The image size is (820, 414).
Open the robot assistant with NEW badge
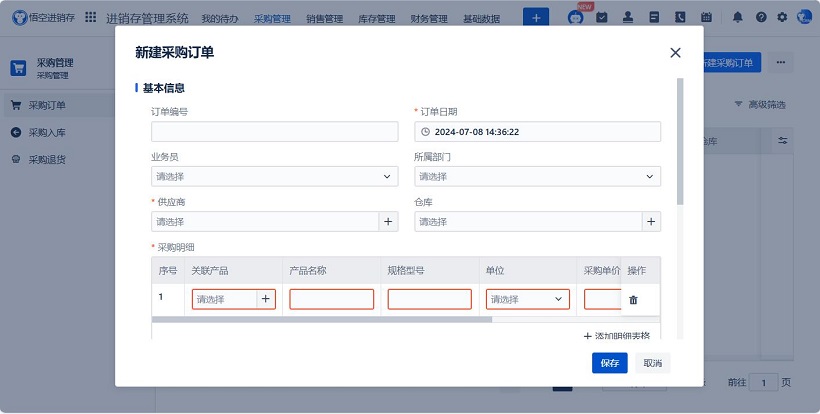click(x=576, y=17)
